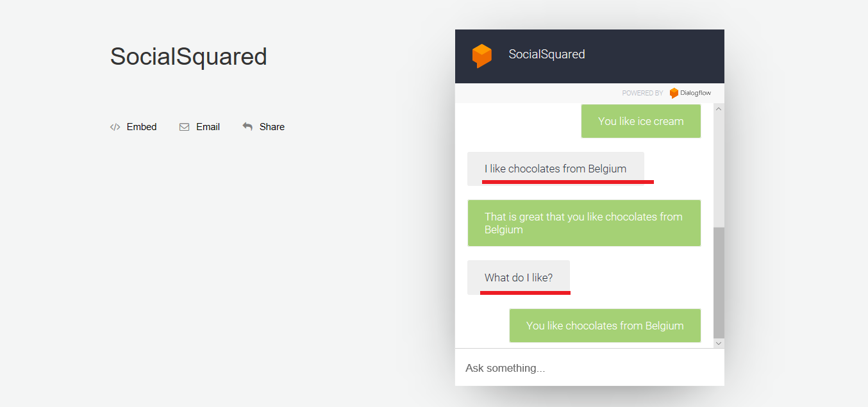Click the Share arrow icon
Viewport: 868px width, 407px height.
click(x=247, y=127)
